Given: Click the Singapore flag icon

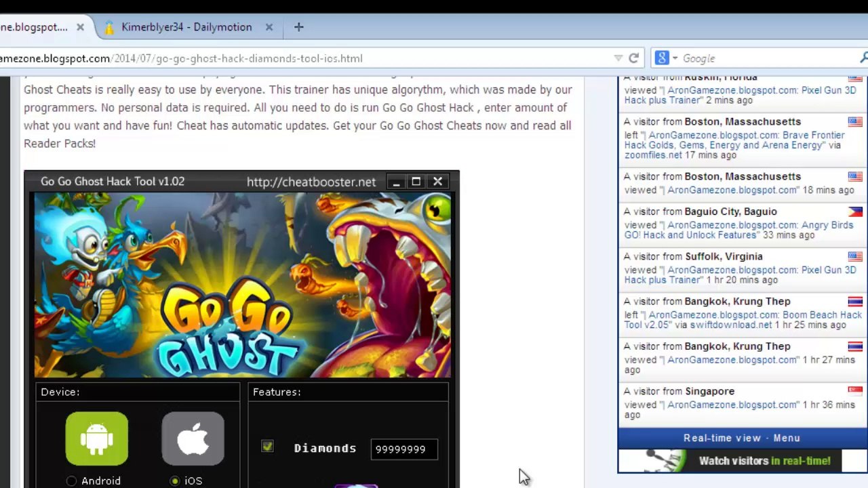Looking at the screenshot, I should (855, 390).
